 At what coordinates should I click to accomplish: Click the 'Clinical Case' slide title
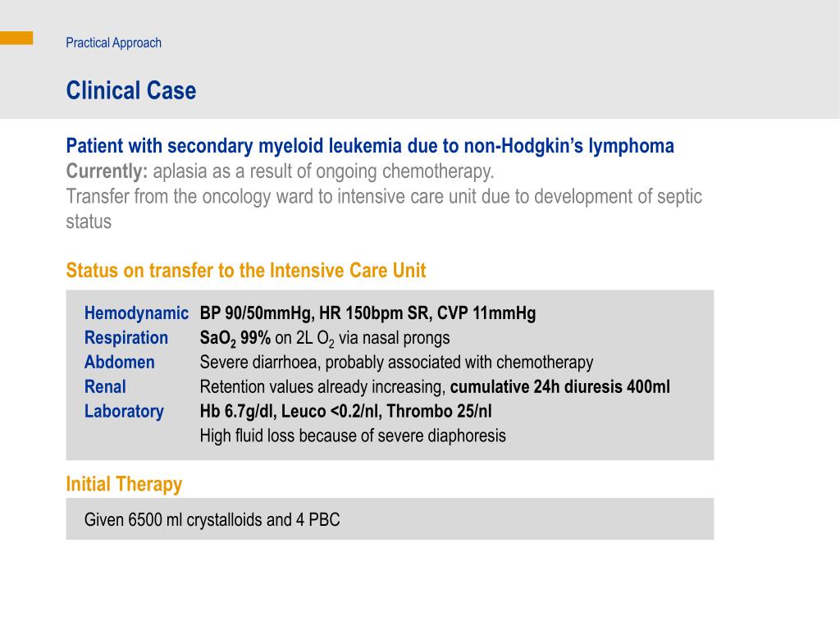[x=131, y=90]
